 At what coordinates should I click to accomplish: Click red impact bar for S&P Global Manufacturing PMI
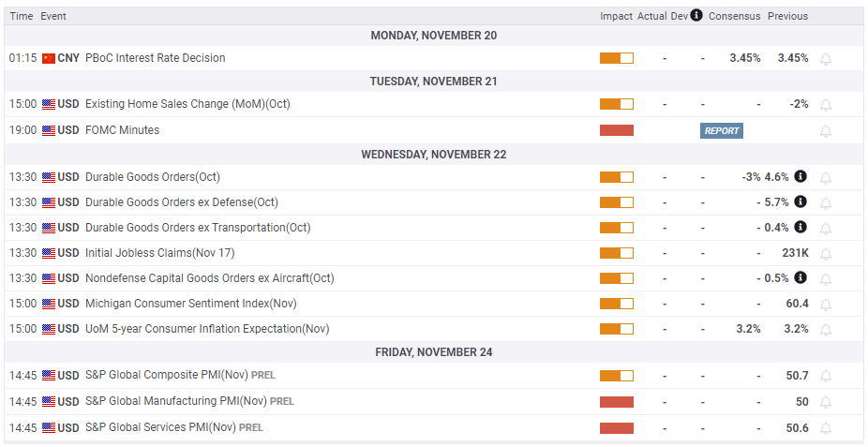pyautogui.click(x=616, y=402)
